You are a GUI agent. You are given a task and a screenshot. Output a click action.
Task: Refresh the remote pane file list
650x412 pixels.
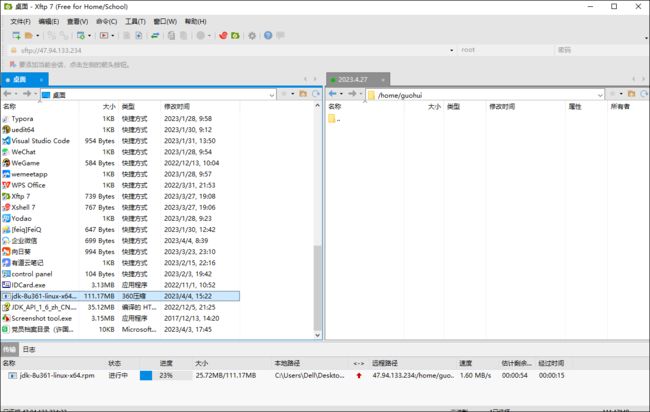point(644,94)
